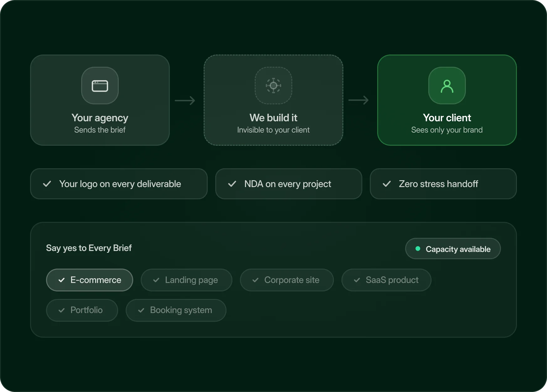Click the Say yes to Every Brief title
Screen dimensions: 547x392
coord(89,248)
